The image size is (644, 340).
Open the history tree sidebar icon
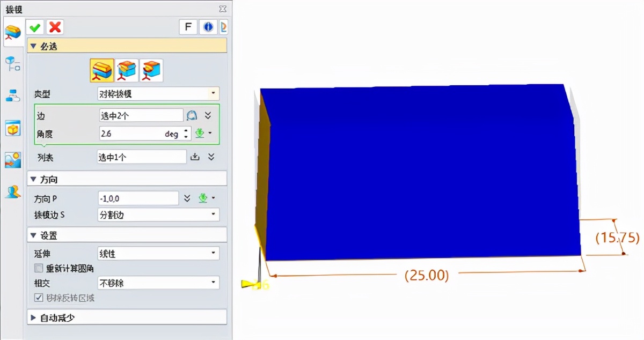[12, 64]
